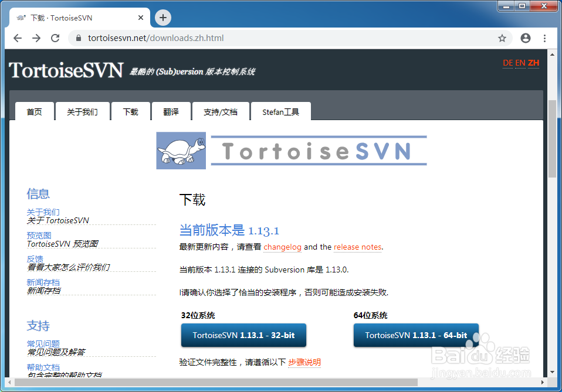The height and width of the screenshot is (392, 562).
Task: Open a new browser tab with plus icon
Action: (162, 18)
